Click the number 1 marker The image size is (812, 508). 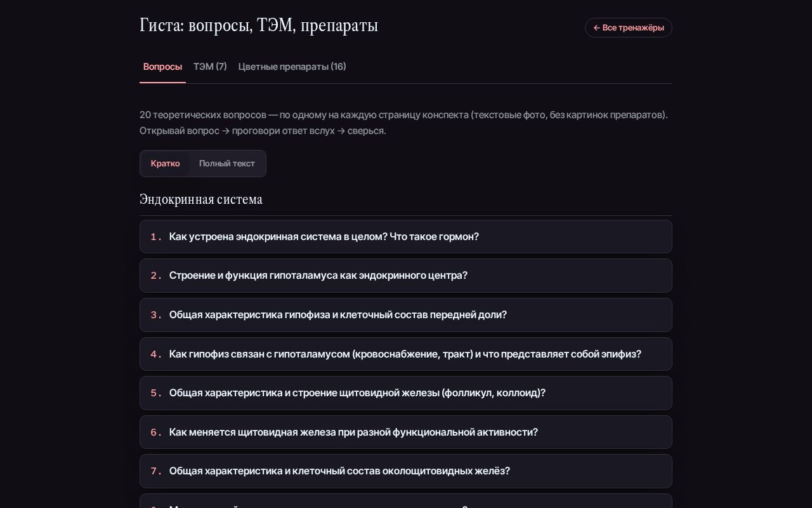(156, 237)
